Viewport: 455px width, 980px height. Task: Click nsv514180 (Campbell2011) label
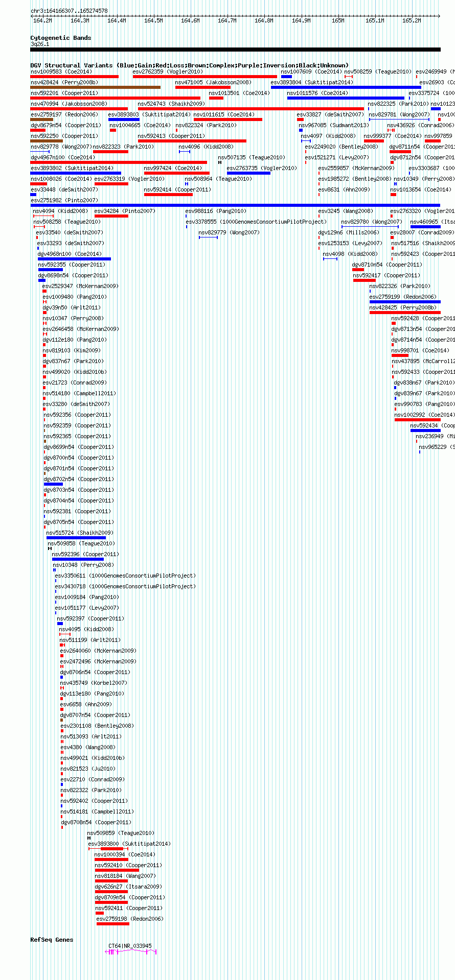(x=79, y=393)
